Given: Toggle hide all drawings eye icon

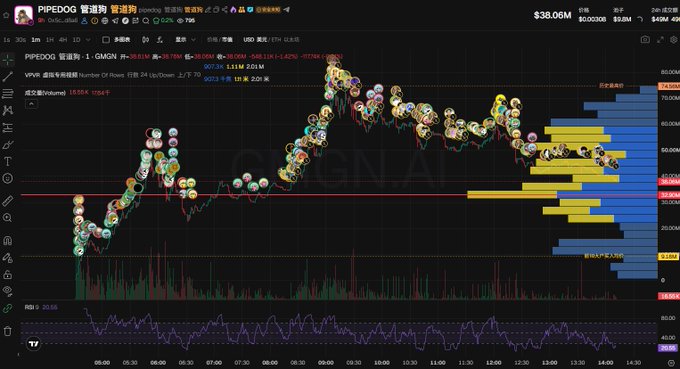Looking at the screenshot, I should (8, 291).
